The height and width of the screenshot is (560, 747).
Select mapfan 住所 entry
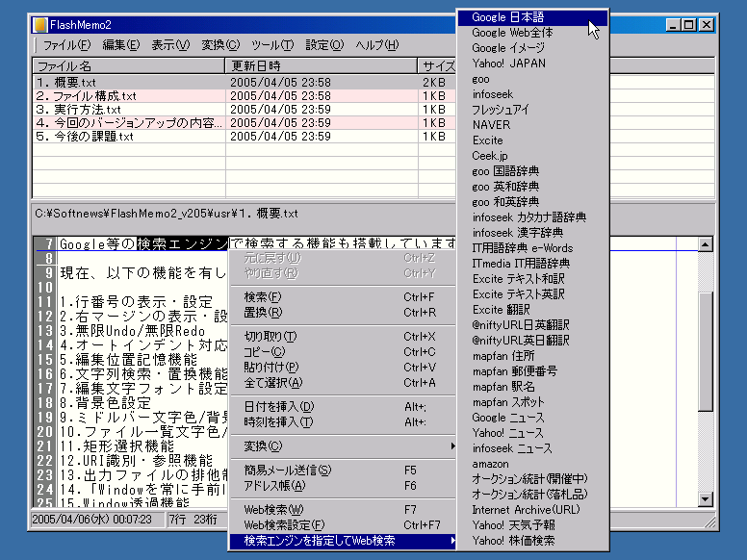[532, 356]
